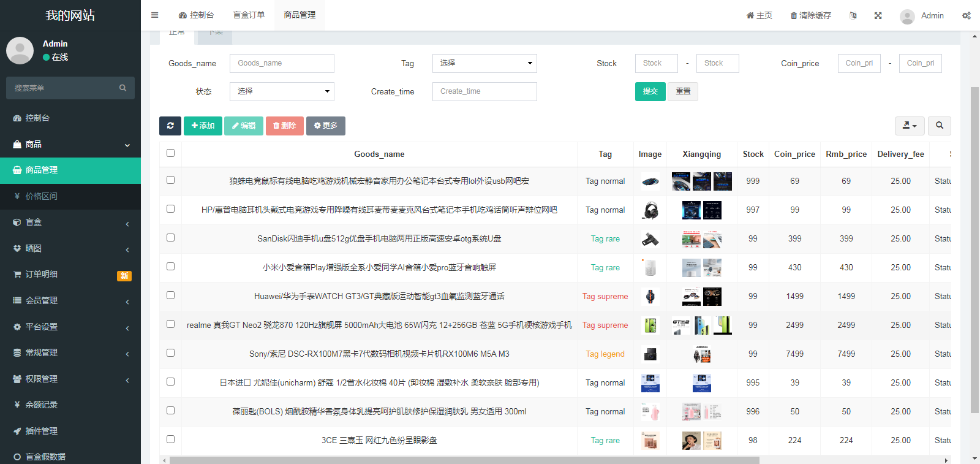
Task: Open the export dropdown icon button
Action: (910, 126)
